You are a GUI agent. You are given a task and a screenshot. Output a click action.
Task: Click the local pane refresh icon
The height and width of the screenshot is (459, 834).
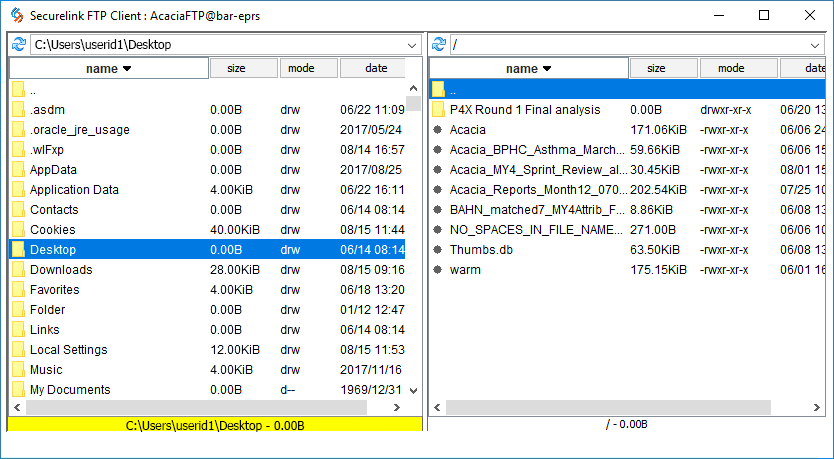click(x=18, y=45)
